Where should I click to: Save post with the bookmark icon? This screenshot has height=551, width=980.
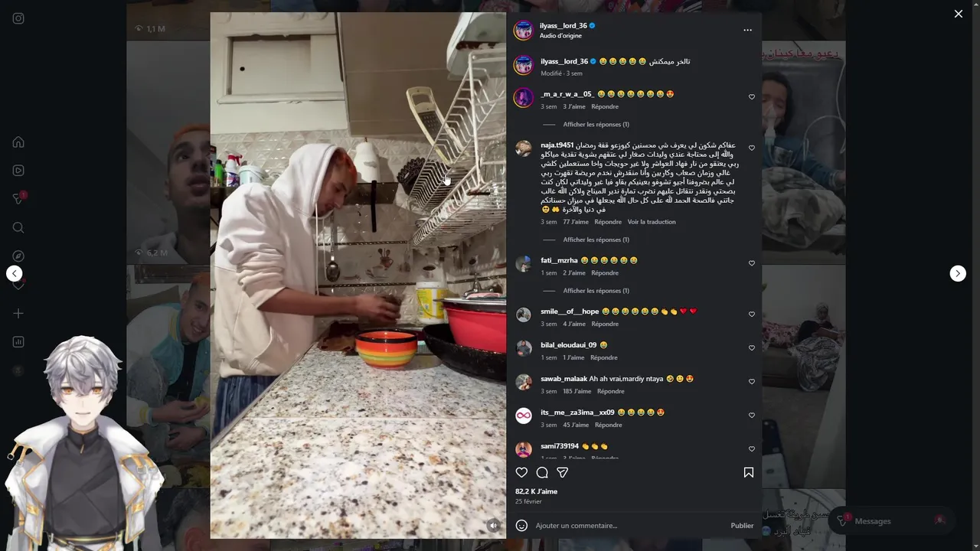[749, 472]
